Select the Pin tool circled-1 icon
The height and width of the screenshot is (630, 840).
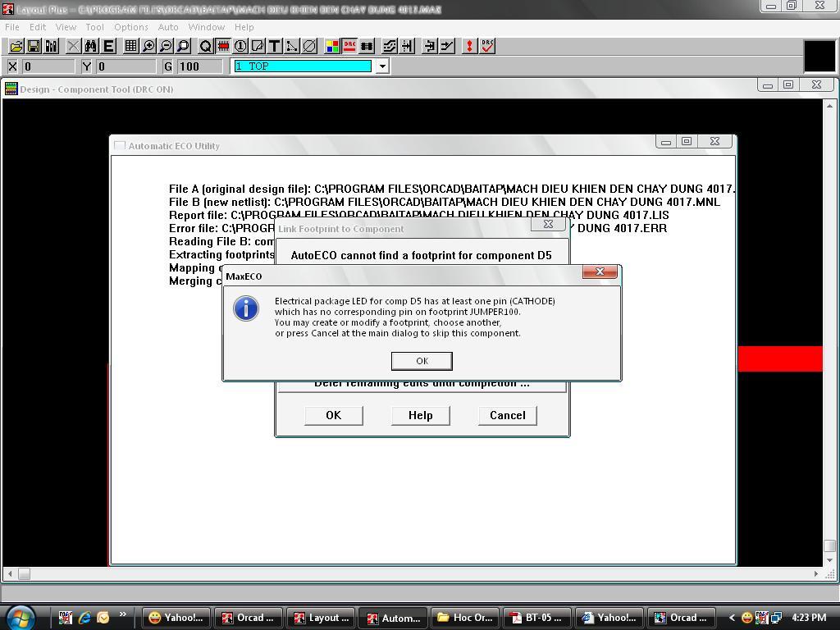click(240, 46)
